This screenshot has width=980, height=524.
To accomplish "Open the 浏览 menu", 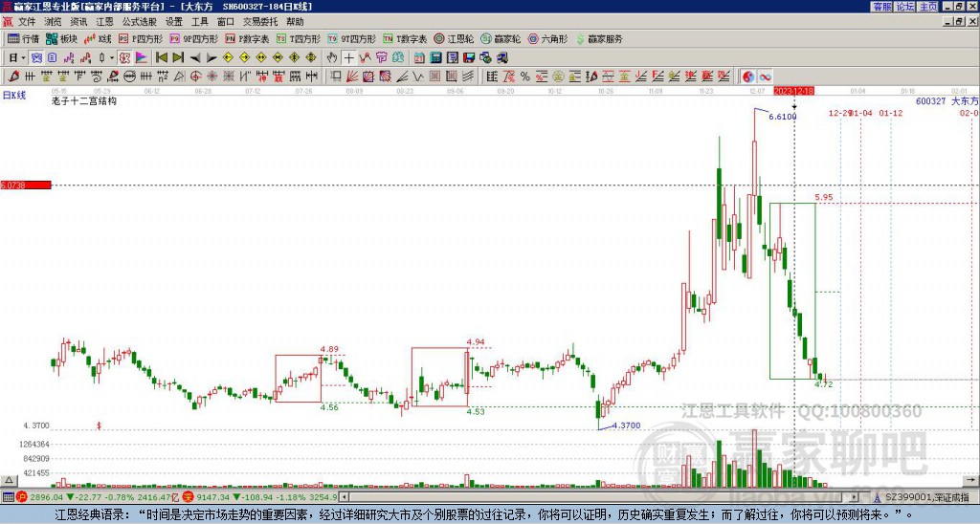I will (53, 22).
